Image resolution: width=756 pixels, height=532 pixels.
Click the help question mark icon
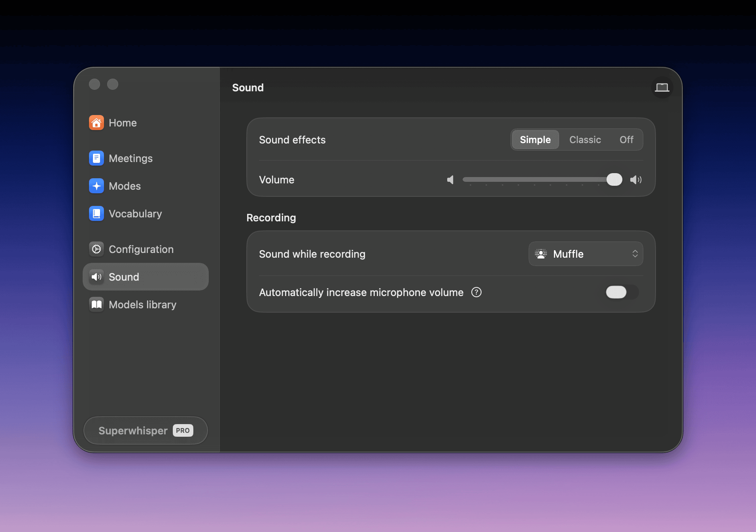click(476, 292)
